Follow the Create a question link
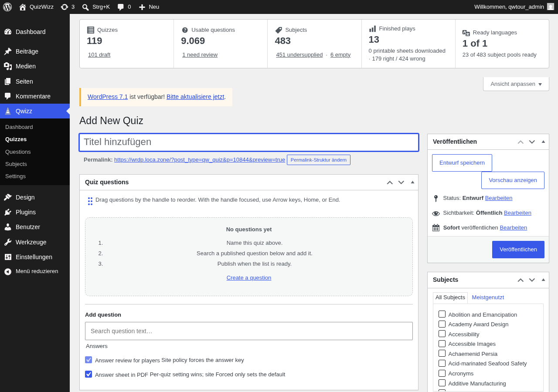Viewport: 558px width, 392px height. click(249, 278)
